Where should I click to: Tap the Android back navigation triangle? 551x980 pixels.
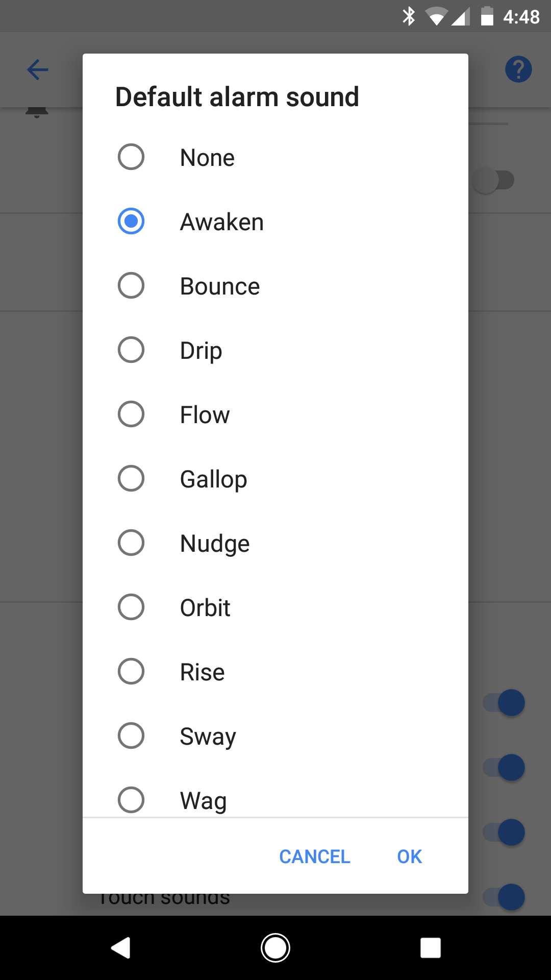coord(120,947)
